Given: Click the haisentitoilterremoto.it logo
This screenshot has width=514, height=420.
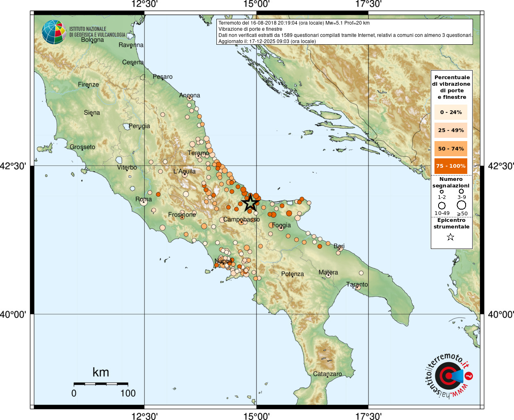Looking at the screenshot, I should [448, 375].
